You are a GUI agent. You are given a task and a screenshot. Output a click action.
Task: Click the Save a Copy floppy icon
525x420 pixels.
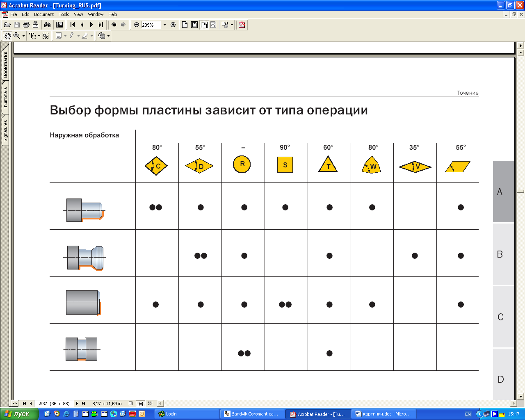coord(17,25)
